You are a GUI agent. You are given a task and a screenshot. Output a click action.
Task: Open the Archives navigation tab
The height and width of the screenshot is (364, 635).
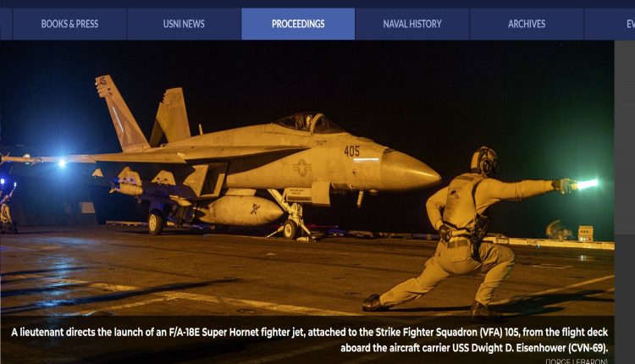click(527, 24)
